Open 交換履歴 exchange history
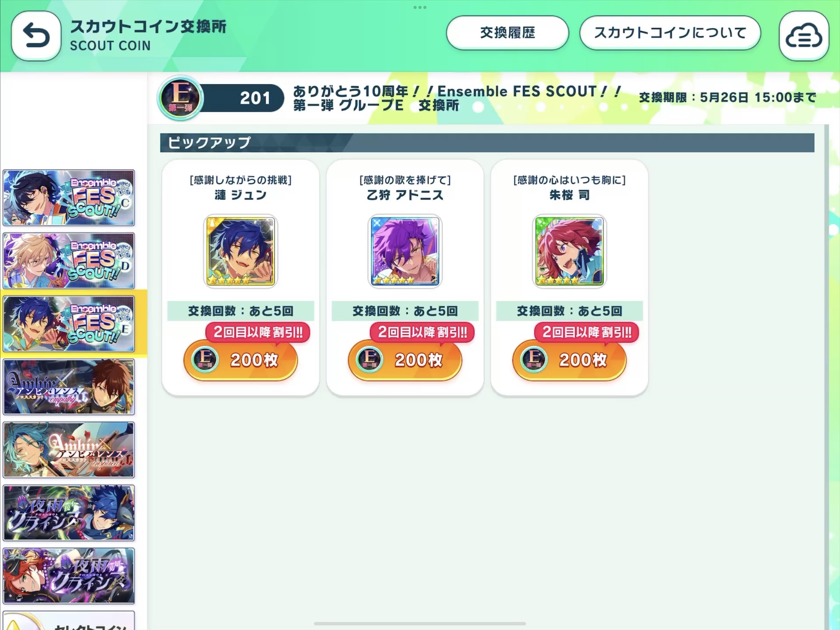840x630 pixels. [507, 33]
